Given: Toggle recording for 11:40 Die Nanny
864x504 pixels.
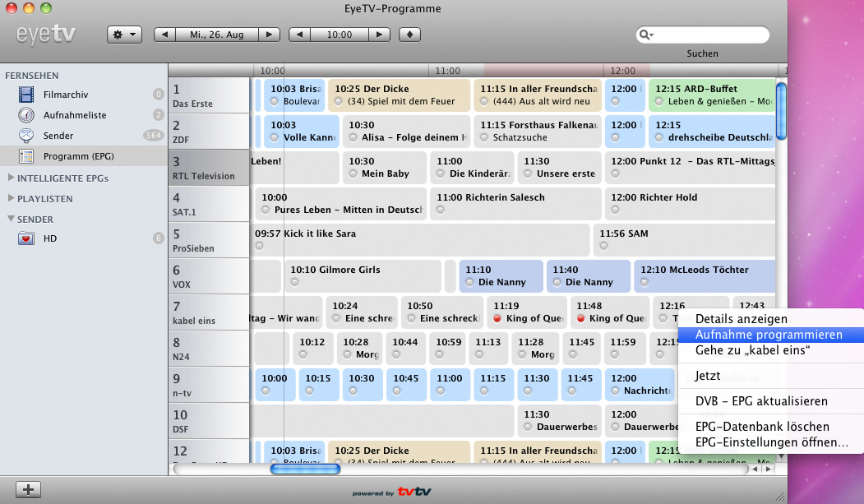Looking at the screenshot, I should [557, 283].
